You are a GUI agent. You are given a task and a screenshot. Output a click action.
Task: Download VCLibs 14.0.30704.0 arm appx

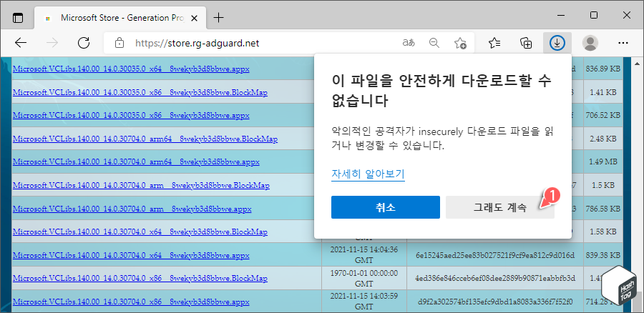pyautogui.click(x=132, y=209)
